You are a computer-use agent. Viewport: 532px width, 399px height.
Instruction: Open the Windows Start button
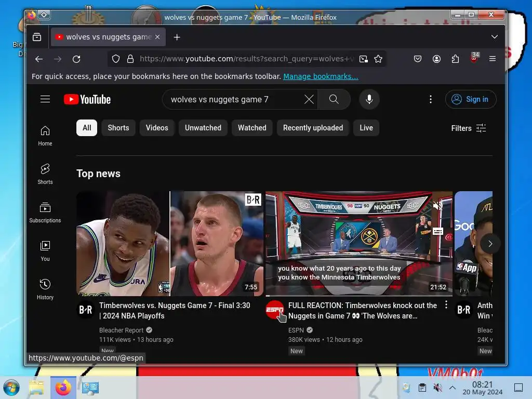tap(11, 388)
